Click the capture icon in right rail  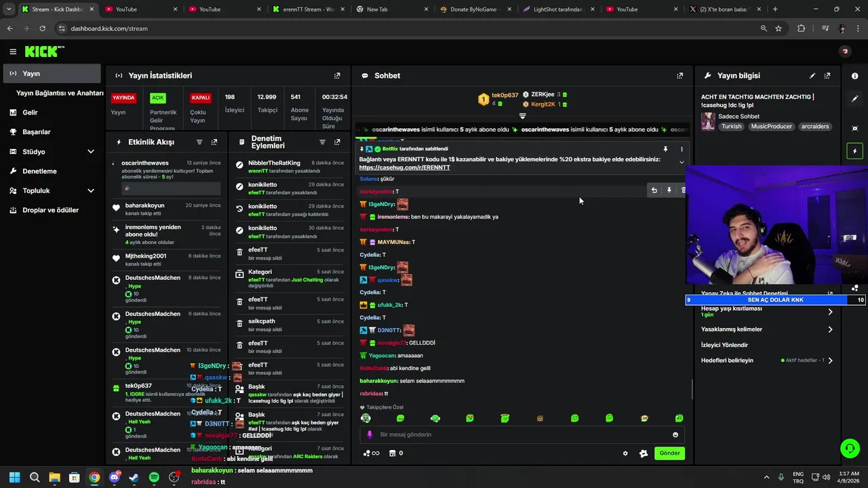click(x=854, y=128)
